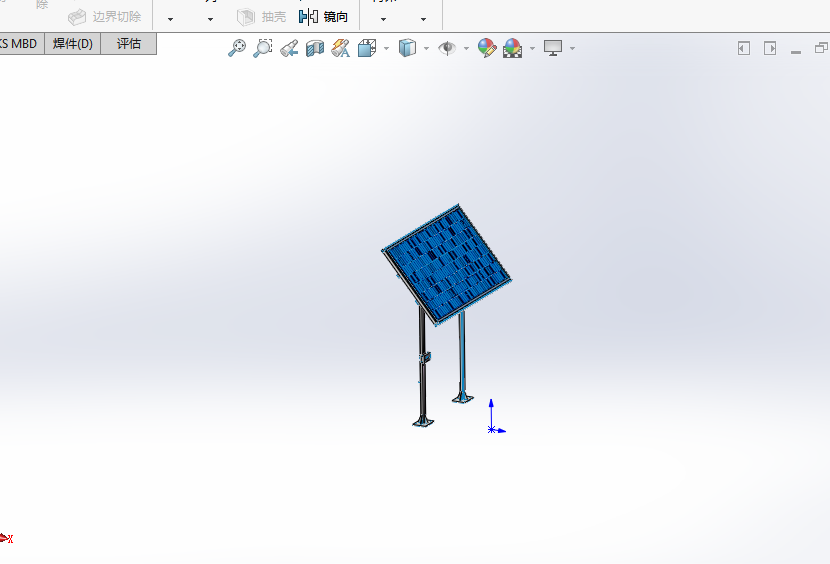Toggle Hide/Show Items eye icon
The image size is (830, 564).
pyautogui.click(x=447, y=48)
